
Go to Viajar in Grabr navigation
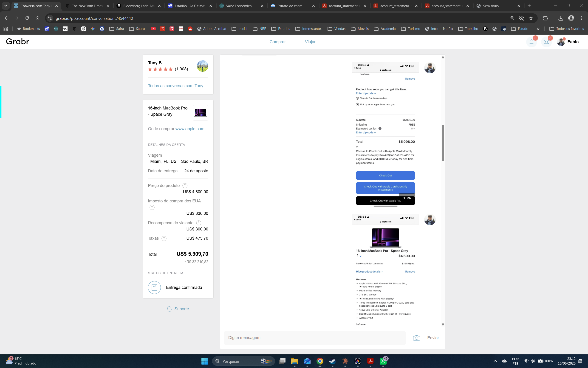[310, 42]
